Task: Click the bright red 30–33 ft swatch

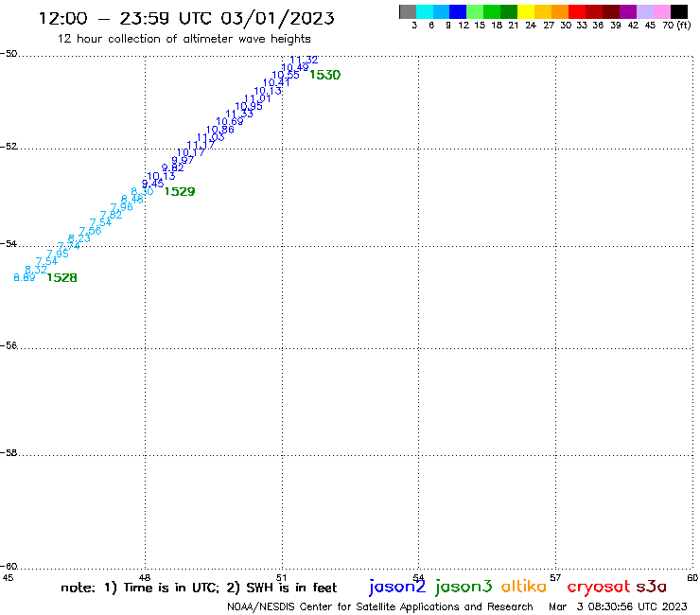Action: pyautogui.click(x=577, y=11)
